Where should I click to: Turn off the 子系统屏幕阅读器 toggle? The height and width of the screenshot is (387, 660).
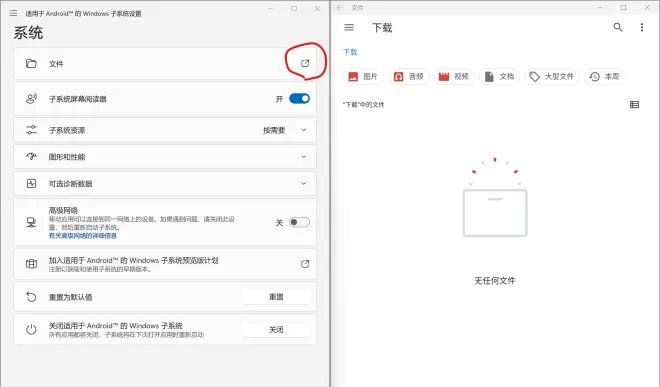299,99
